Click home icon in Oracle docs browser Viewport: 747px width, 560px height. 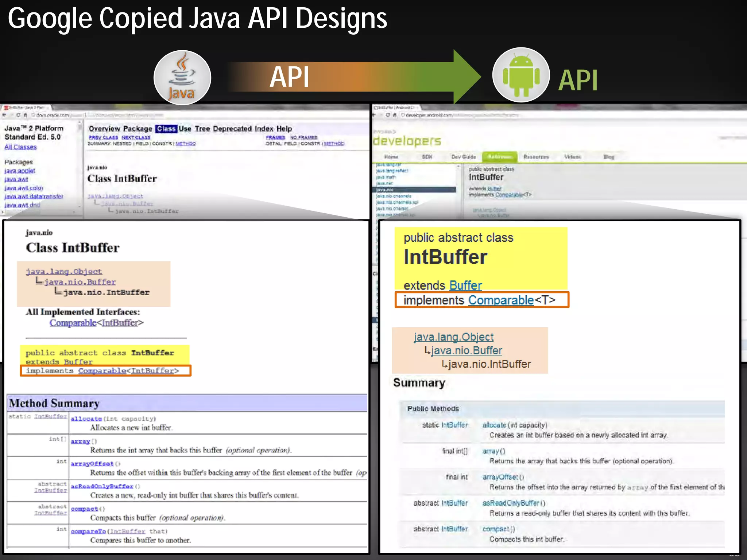point(26,115)
